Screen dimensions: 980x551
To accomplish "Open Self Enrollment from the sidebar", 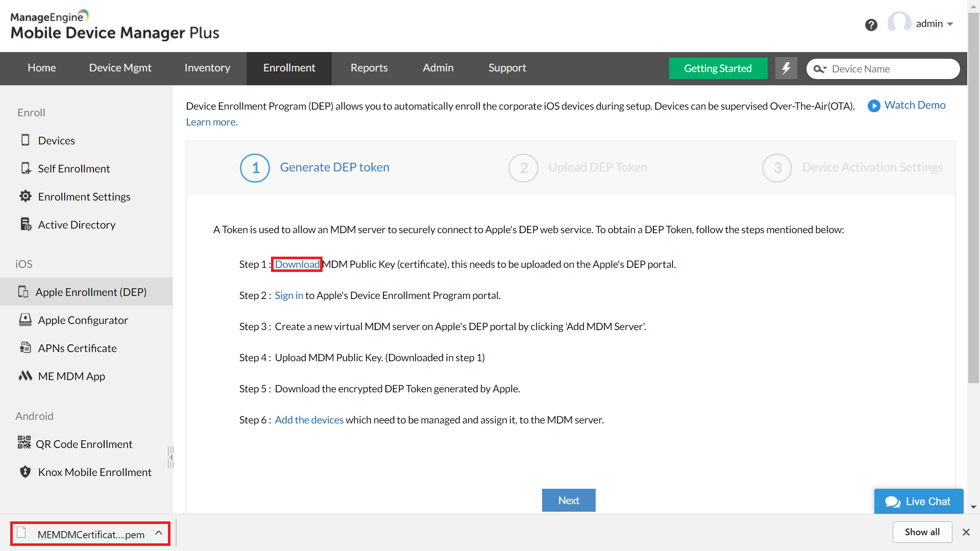I will click(73, 168).
